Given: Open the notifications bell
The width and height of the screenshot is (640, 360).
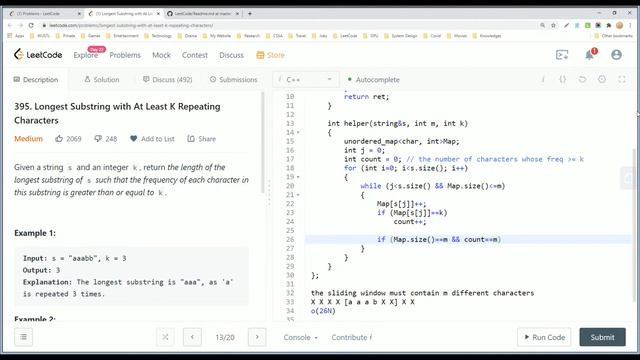Looking at the screenshot, I should point(589,55).
